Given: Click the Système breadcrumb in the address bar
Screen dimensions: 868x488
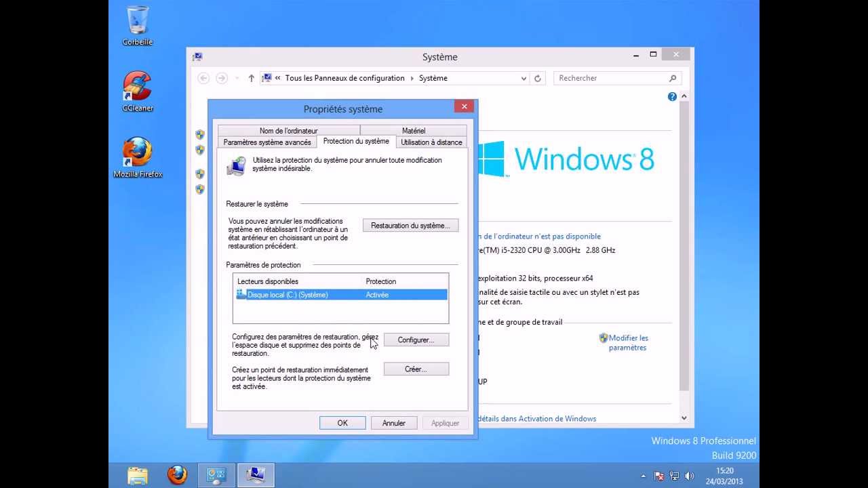Looking at the screenshot, I should (x=433, y=78).
